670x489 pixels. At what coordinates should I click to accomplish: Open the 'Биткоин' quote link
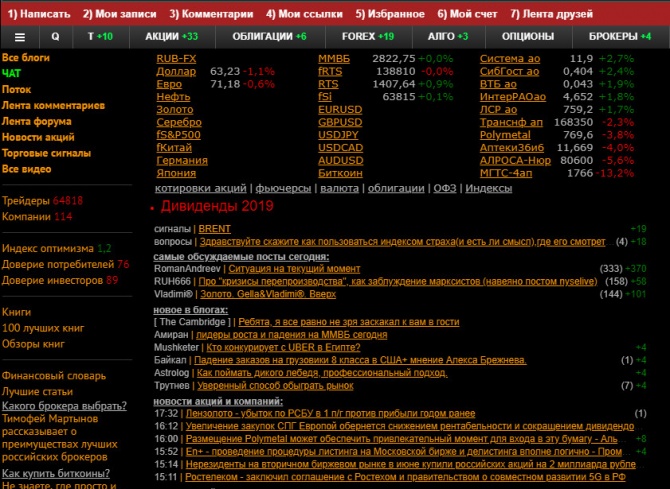[340, 173]
